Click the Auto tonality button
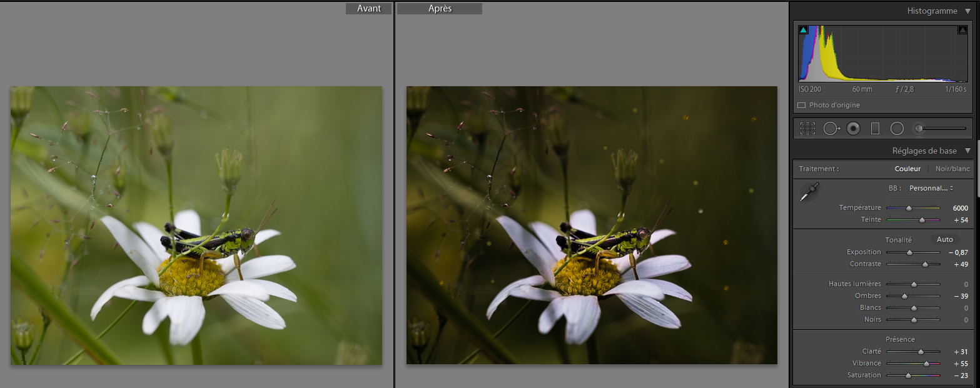Image resolution: width=980 pixels, height=388 pixels. pyautogui.click(x=944, y=239)
